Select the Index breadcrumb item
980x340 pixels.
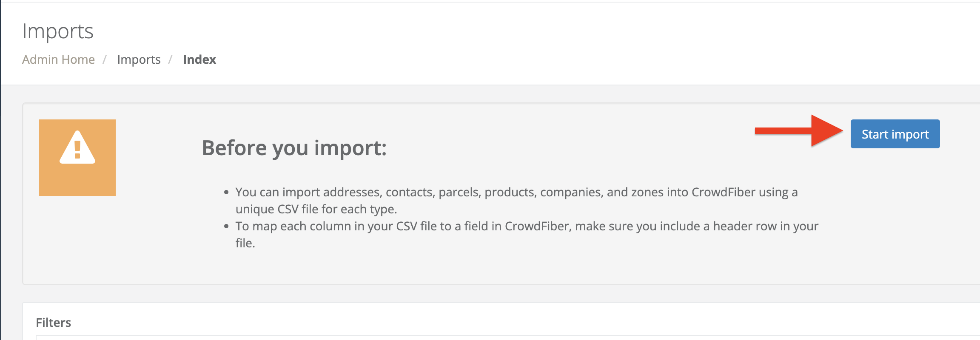pyautogui.click(x=199, y=59)
